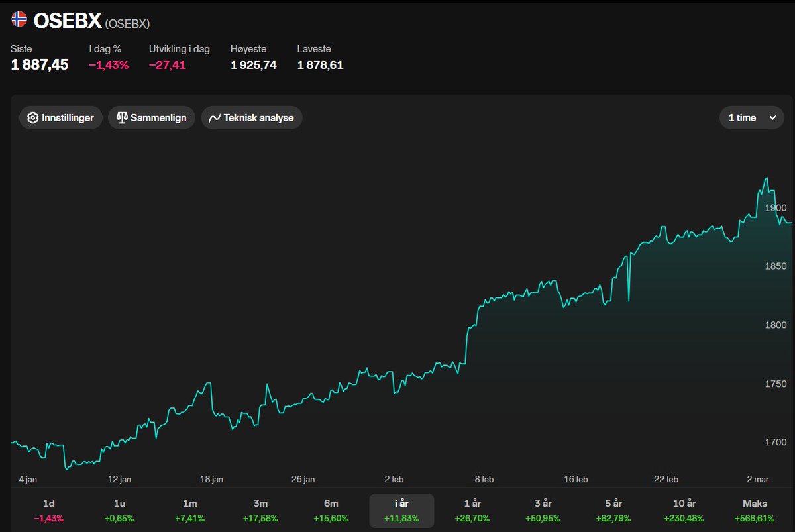Screen dimensions: 795x532
Task: Click the Høyeste value 1 925,74
Action: tap(254, 65)
